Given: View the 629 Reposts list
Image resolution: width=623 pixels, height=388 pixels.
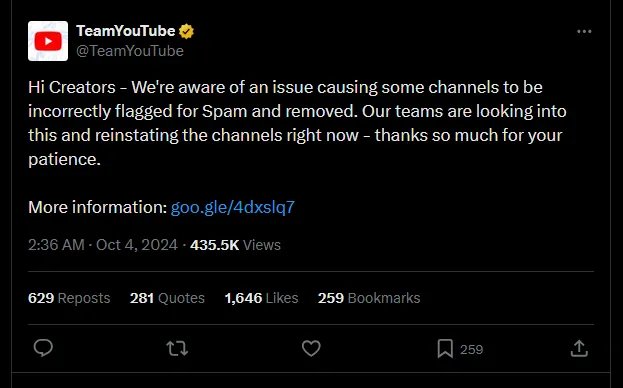Looking at the screenshot, I should [69, 298].
